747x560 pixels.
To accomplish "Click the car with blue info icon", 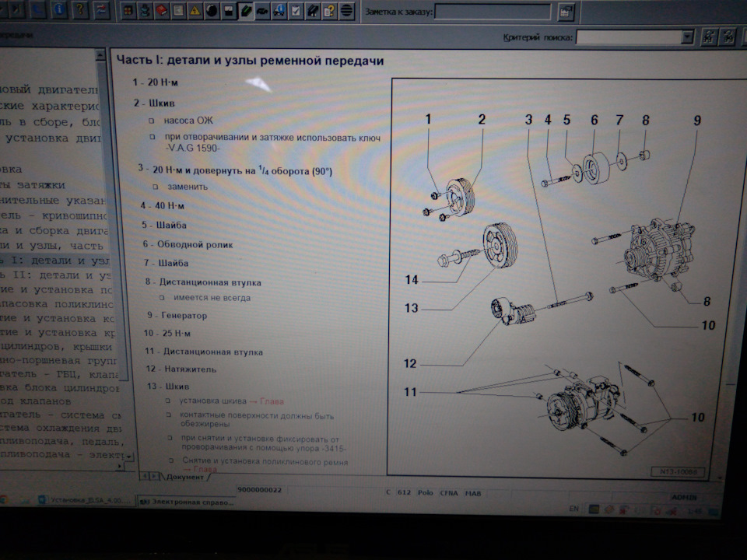I will point(279,11).
